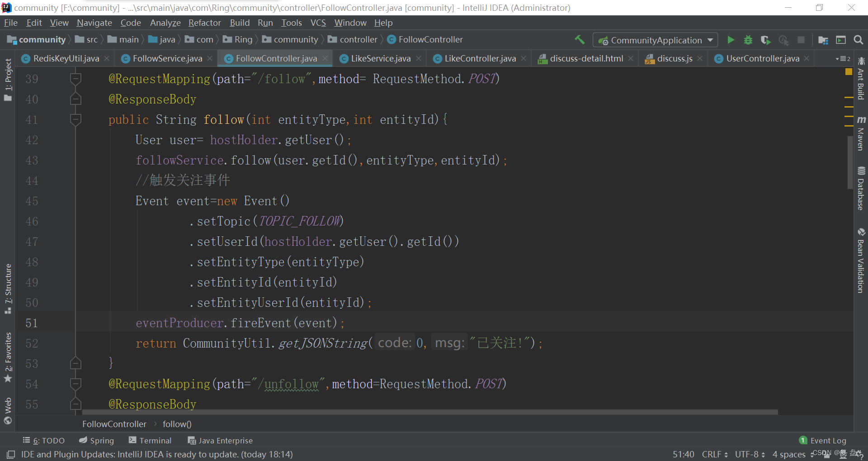This screenshot has height=461, width=868.
Task: Go to line via 51:40 position indicator
Action: [x=683, y=454]
